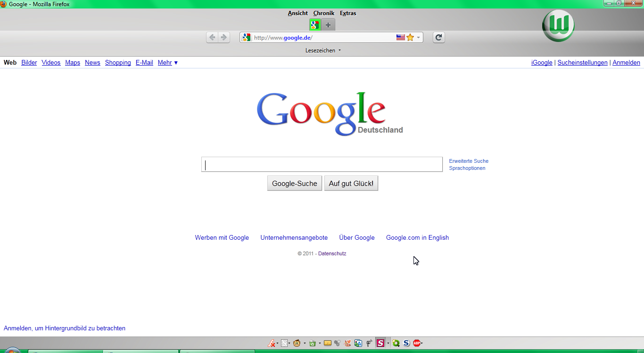Open the Über Google link
Viewport: 644px width, 353px height.
(x=357, y=238)
